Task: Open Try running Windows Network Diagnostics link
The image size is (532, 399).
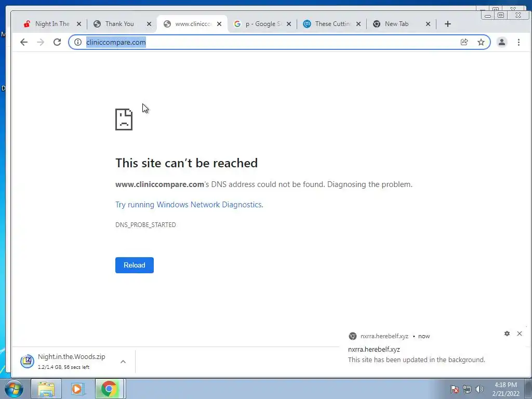Action: [x=189, y=205]
